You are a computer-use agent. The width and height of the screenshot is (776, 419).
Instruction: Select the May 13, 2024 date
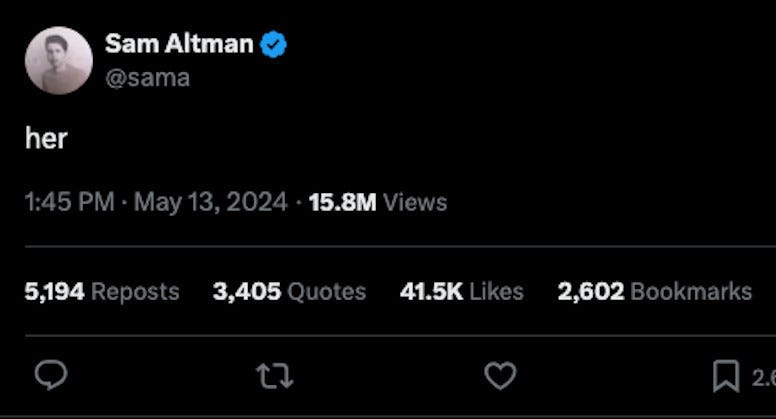coord(210,202)
